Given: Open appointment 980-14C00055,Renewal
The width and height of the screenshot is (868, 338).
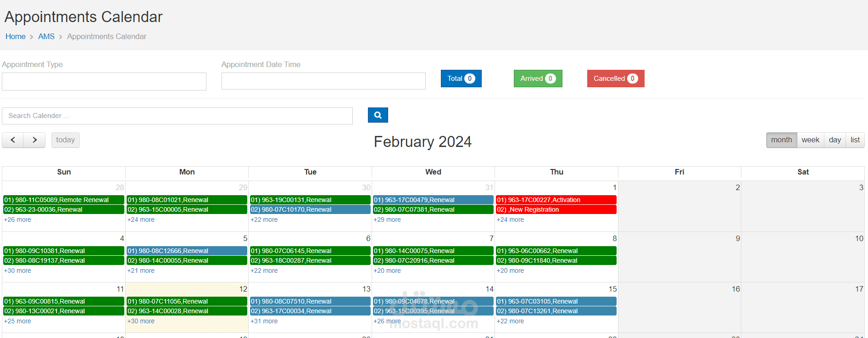Looking at the screenshot, I should coord(187,260).
